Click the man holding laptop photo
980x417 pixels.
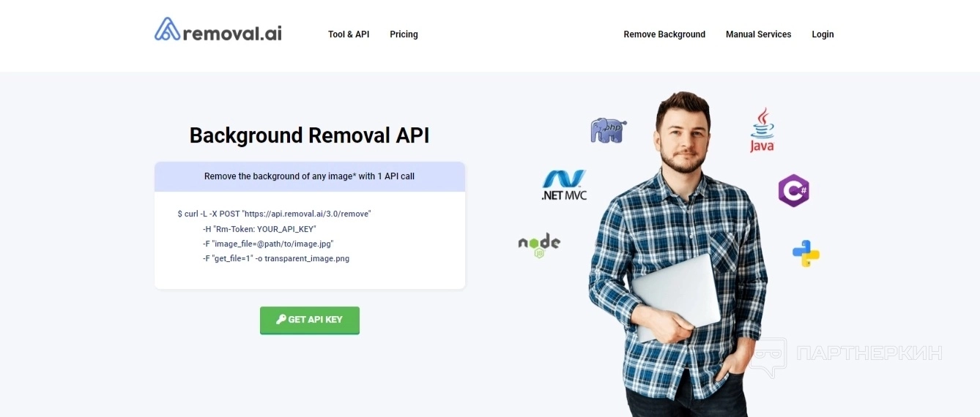pos(678,256)
